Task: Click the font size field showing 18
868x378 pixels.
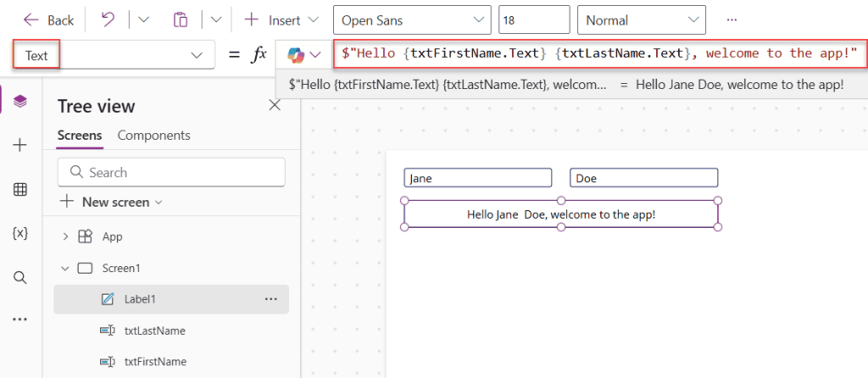Action: (534, 20)
